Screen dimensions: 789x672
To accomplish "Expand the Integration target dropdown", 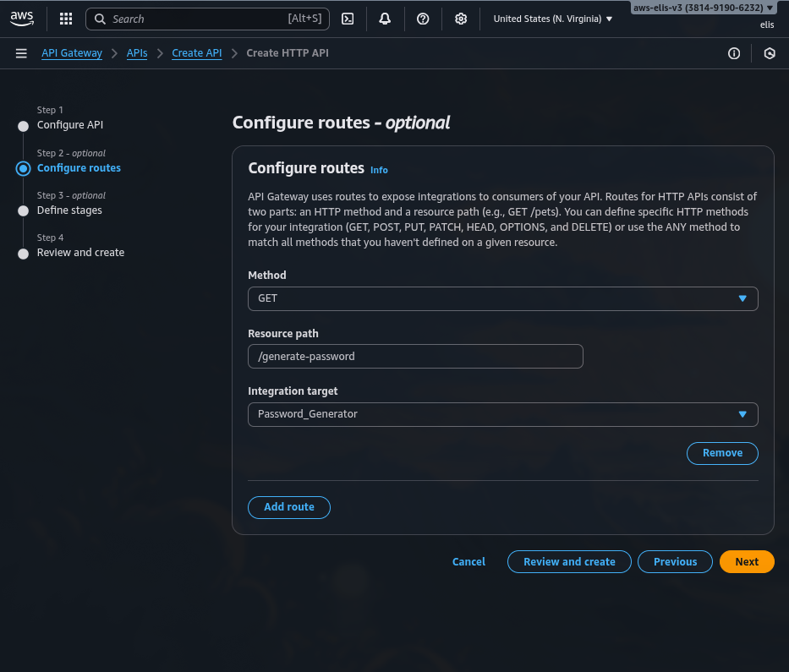I will (502, 414).
